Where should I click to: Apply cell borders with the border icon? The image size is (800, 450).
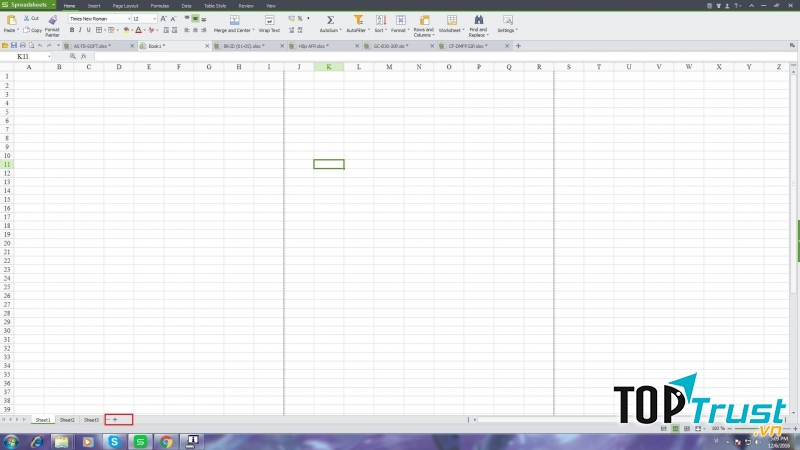(x=99, y=30)
